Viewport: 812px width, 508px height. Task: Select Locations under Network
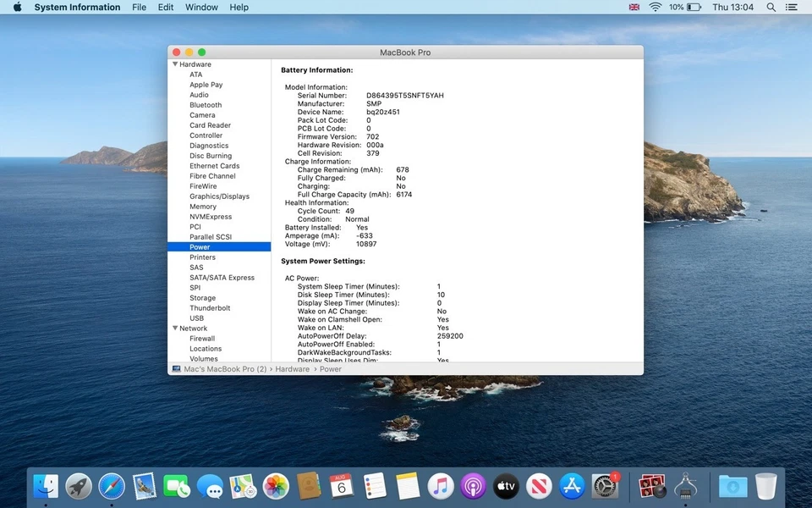tap(206, 348)
